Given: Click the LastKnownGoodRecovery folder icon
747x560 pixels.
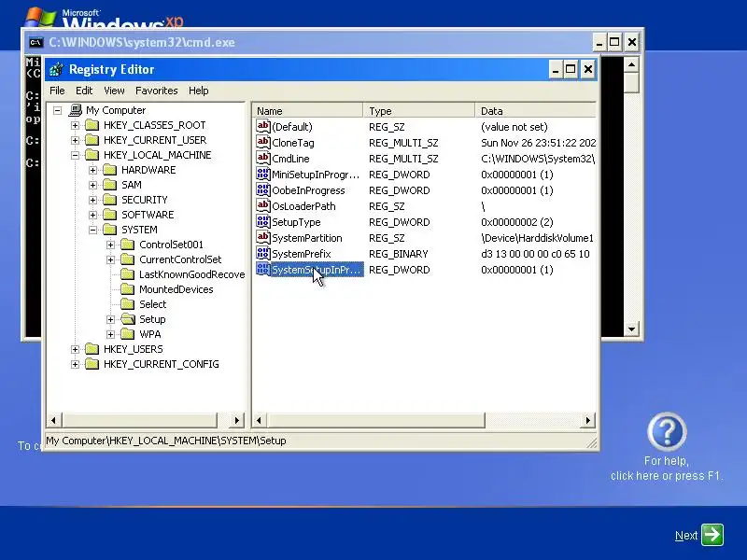Looking at the screenshot, I should [128, 274].
